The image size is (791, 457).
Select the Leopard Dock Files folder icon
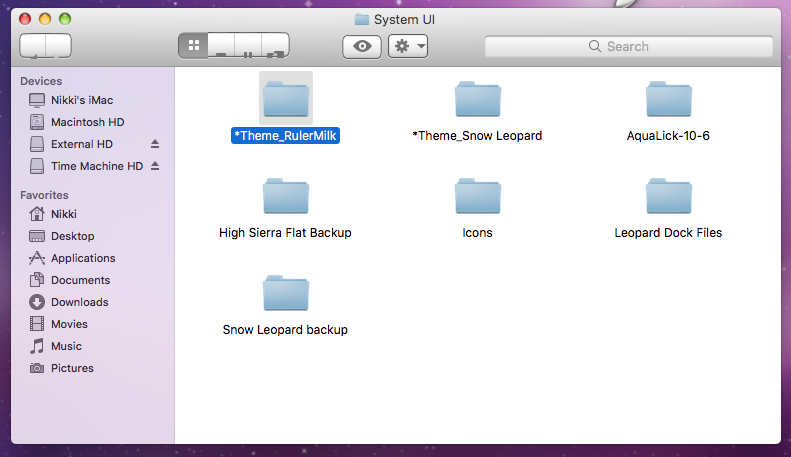(668, 196)
